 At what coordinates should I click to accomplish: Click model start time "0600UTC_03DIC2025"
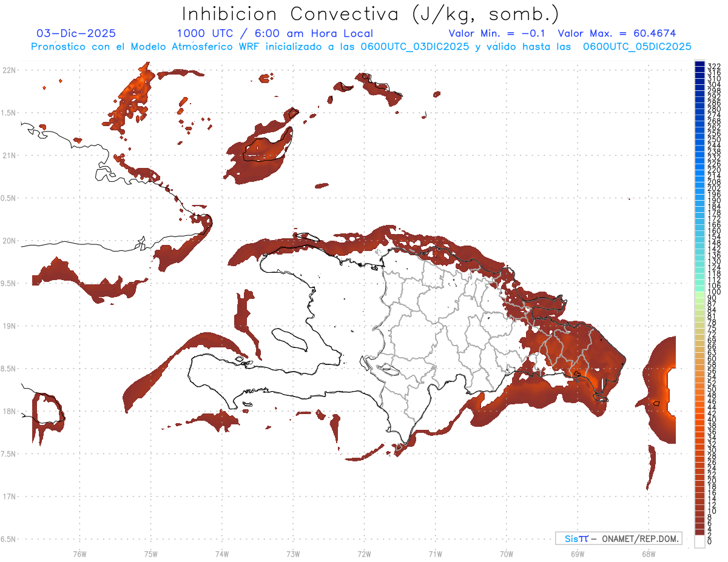coord(415,47)
